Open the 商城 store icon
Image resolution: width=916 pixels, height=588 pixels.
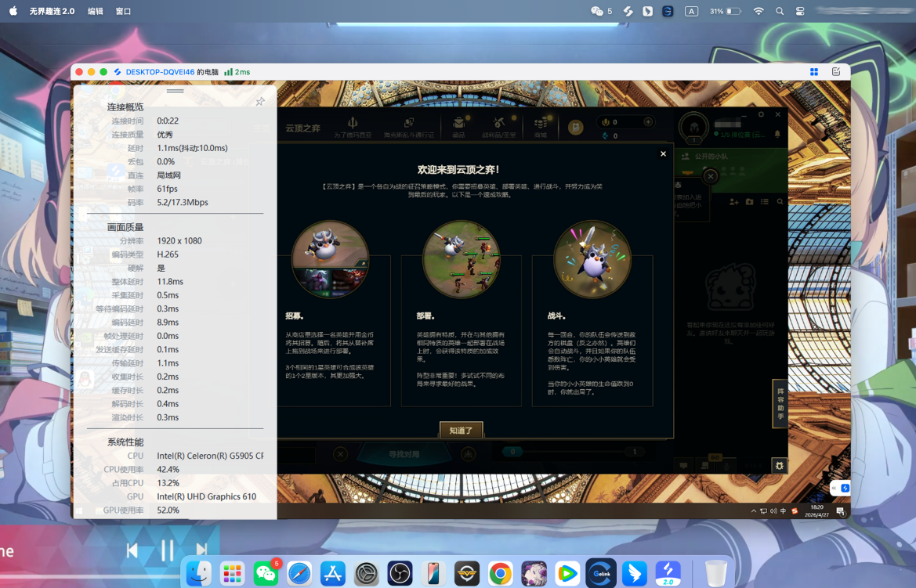541,123
